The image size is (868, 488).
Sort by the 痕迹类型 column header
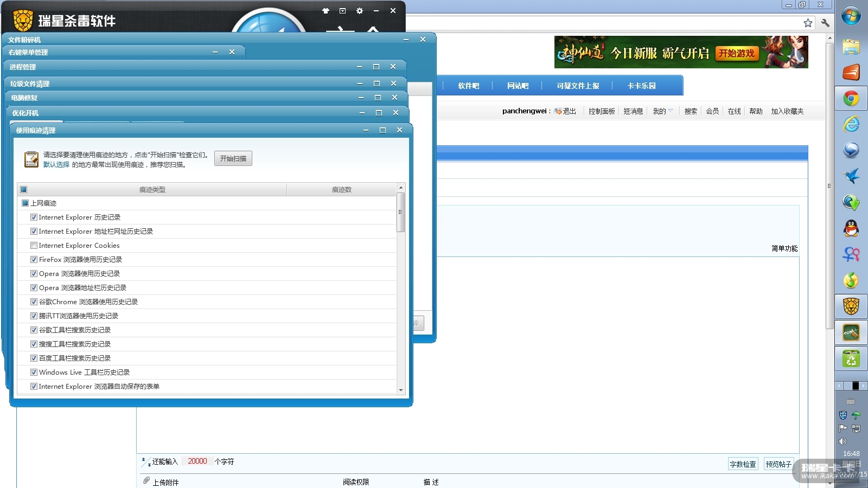[x=152, y=189]
